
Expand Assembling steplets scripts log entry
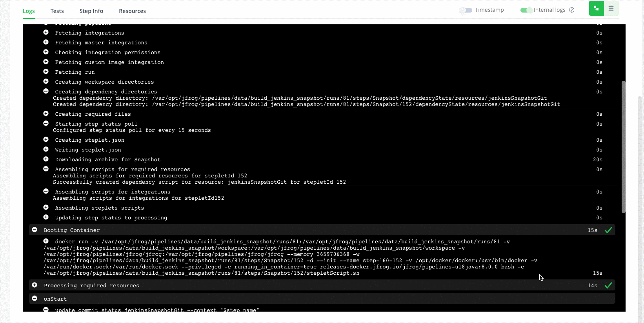pos(46,208)
